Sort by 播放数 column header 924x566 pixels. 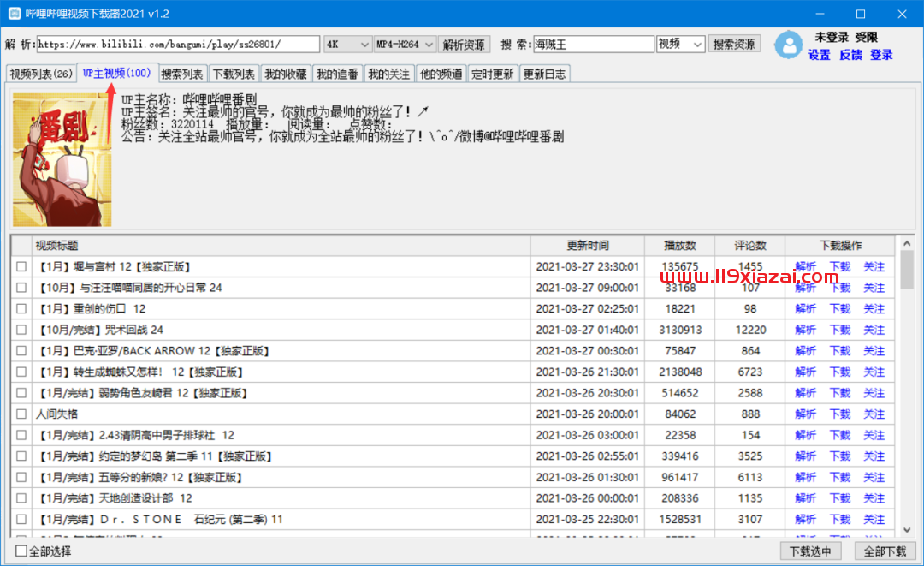(680, 246)
